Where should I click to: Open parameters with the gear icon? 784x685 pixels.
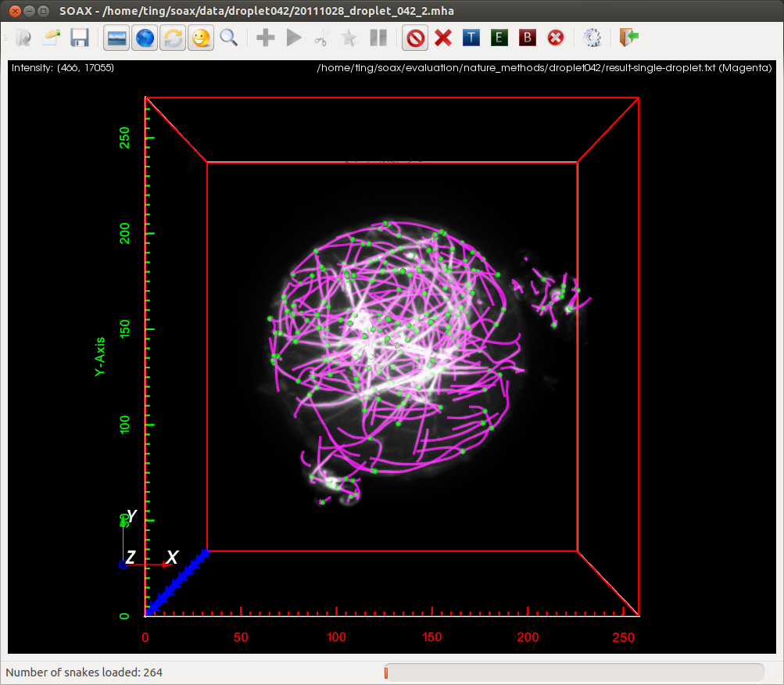[x=592, y=37]
